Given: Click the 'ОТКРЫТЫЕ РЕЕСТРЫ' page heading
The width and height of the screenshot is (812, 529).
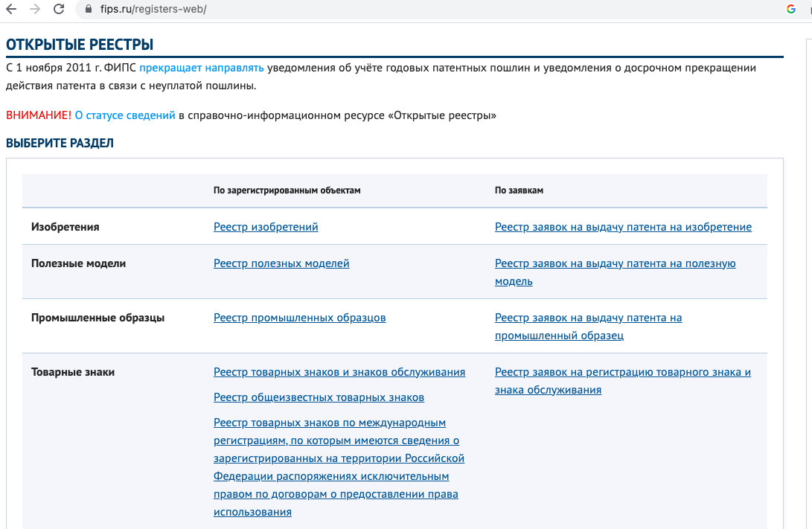Looking at the screenshot, I should click(80, 45).
